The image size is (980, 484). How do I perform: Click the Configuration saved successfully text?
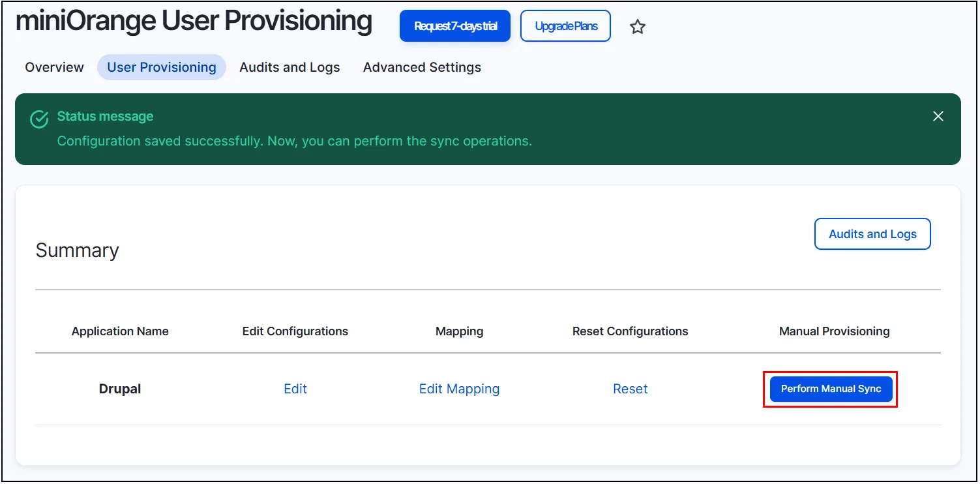pos(294,141)
